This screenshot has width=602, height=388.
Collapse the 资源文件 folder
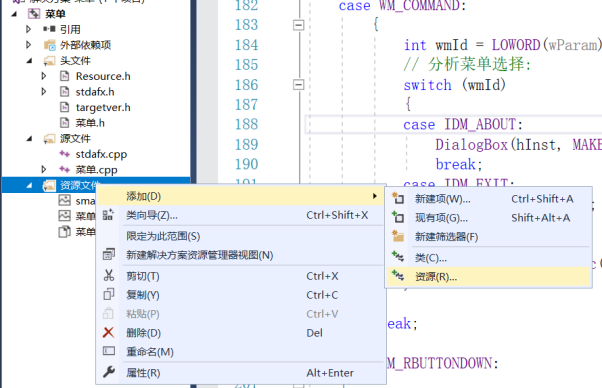tap(29, 185)
